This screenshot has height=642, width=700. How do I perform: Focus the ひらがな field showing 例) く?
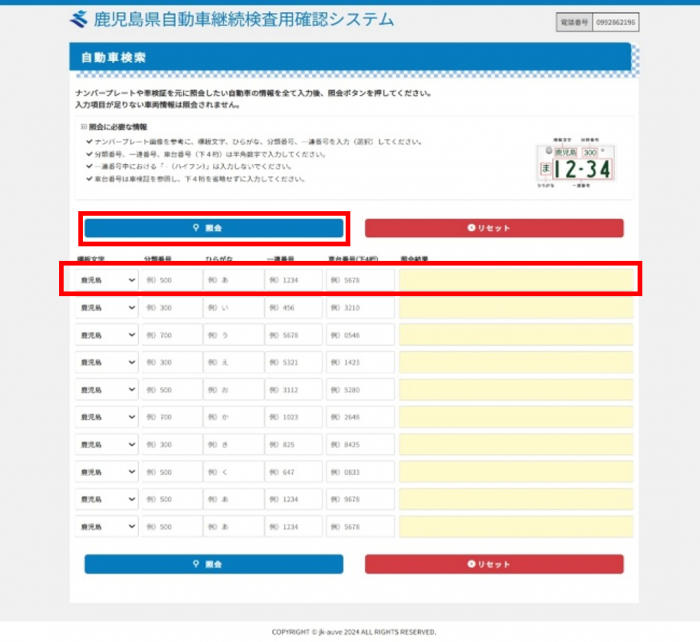tap(233, 472)
